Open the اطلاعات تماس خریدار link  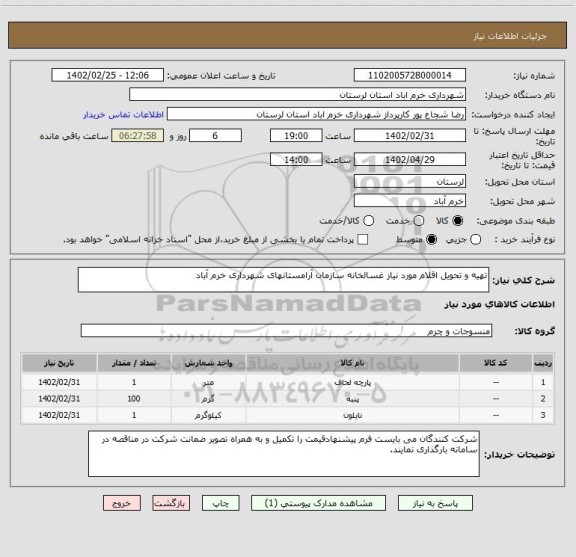[x=123, y=115]
